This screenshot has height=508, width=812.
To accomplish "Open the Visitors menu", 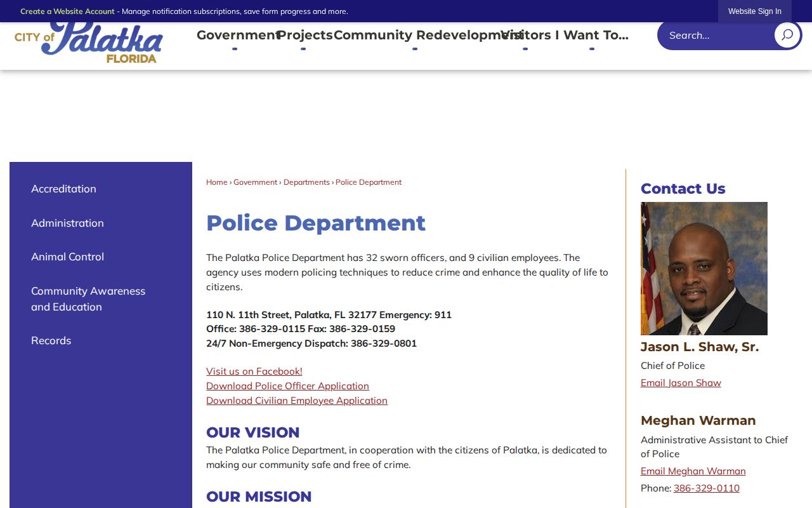I will pos(525,35).
